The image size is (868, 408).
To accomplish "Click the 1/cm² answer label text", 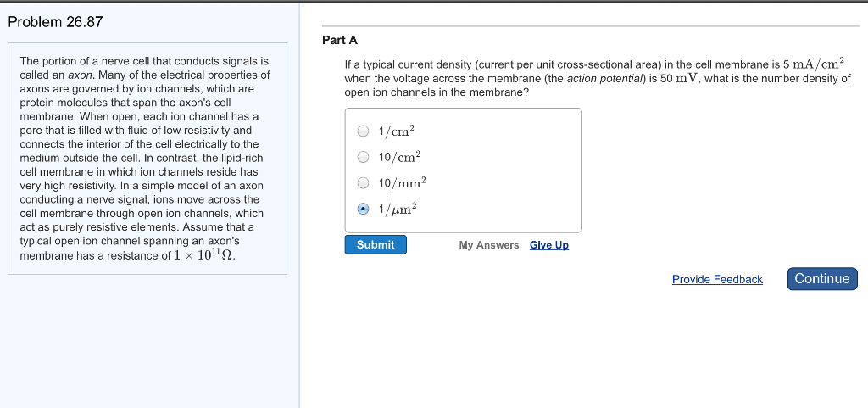I will click(x=397, y=131).
